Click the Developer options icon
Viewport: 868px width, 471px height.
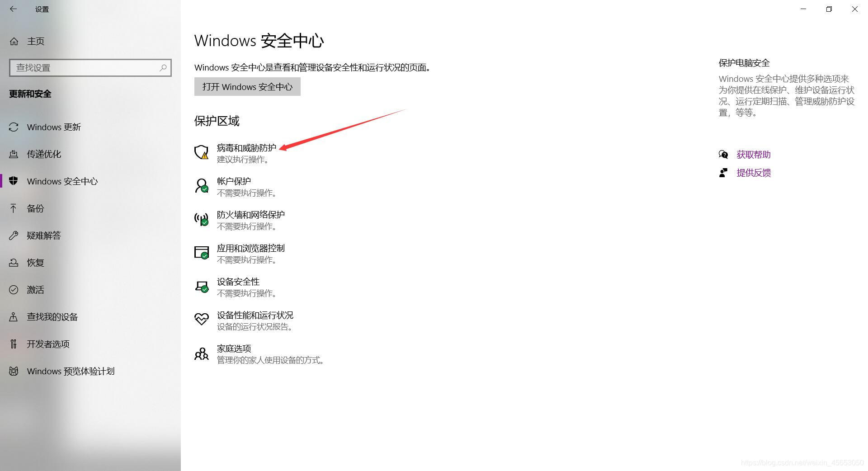pyautogui.click(x=14, y=344)
